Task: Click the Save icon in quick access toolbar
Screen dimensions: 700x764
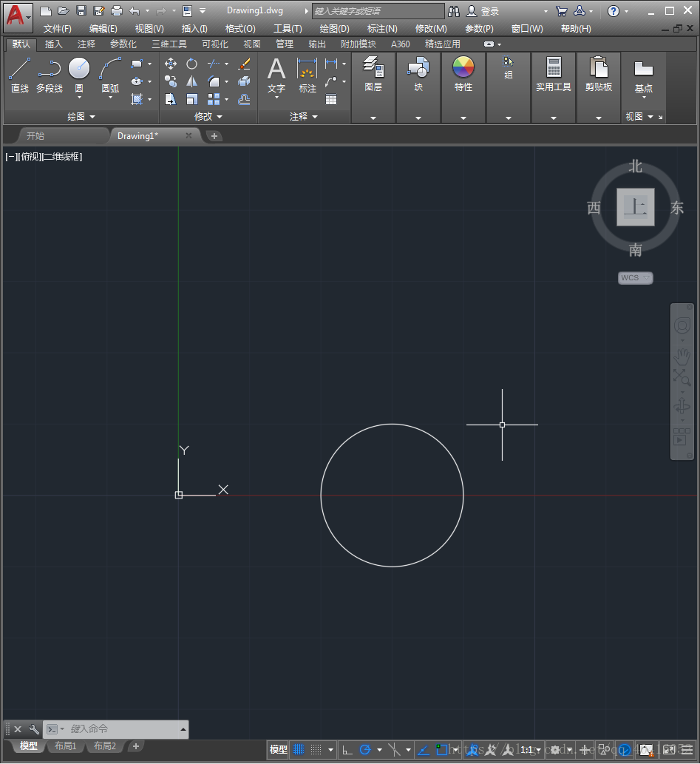Action: pyautogui.click(x=81, y=10)
